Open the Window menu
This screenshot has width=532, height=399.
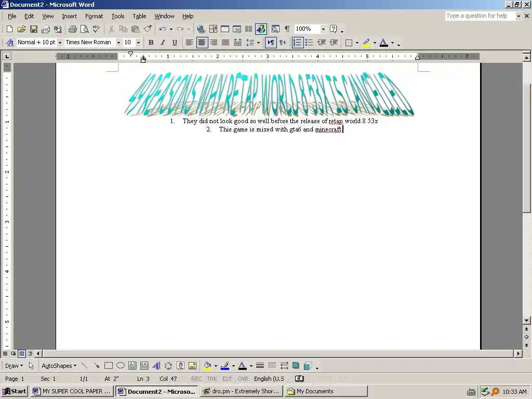click(164, 16)
